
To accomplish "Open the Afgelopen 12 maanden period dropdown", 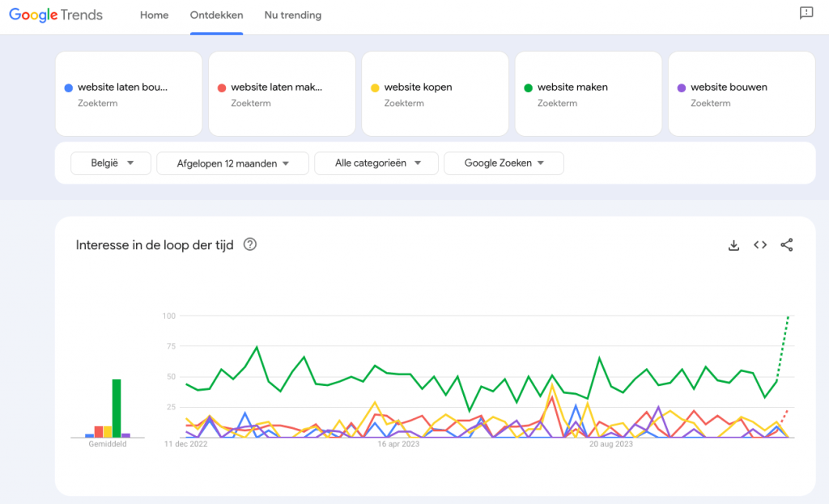I will pos(232,163).
